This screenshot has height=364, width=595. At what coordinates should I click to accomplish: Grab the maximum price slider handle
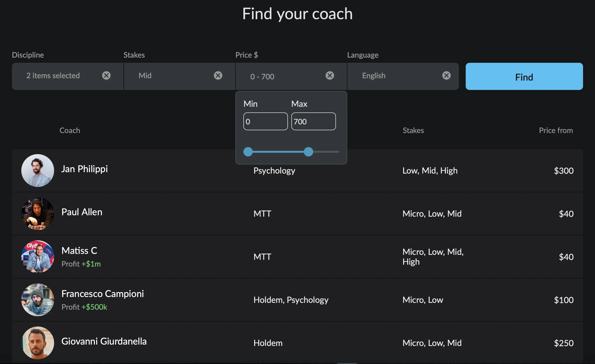(308, 152)
